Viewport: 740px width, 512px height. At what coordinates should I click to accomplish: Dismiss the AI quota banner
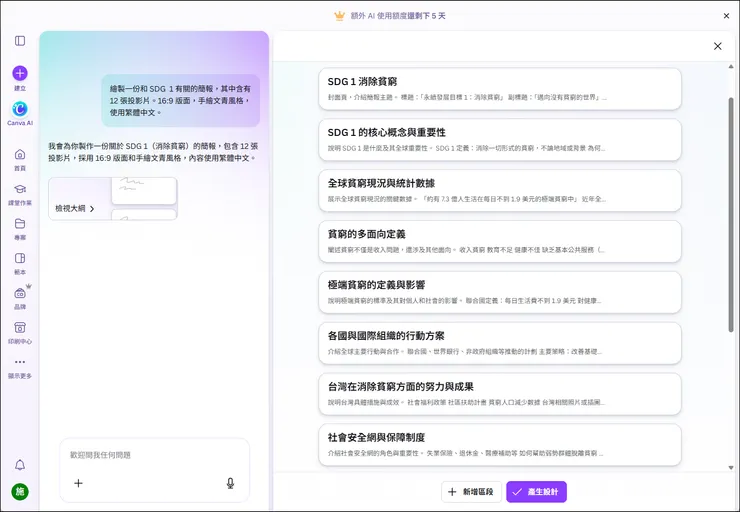(x=726, y=16)
